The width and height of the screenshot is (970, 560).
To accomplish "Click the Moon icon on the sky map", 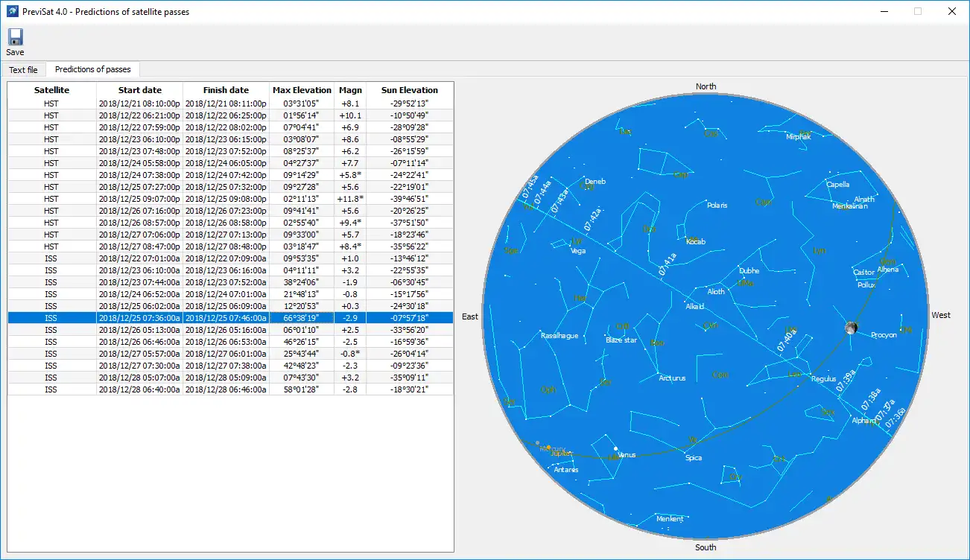I will 851,328.
